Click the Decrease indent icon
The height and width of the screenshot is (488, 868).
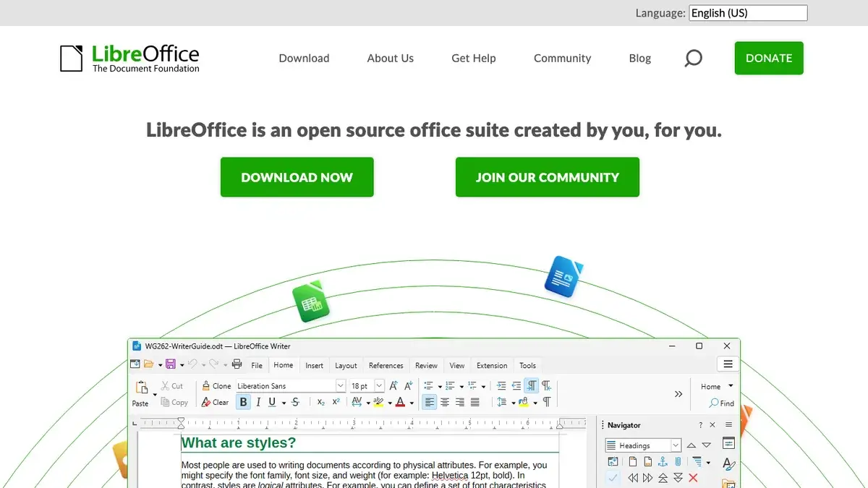point(516,386)
